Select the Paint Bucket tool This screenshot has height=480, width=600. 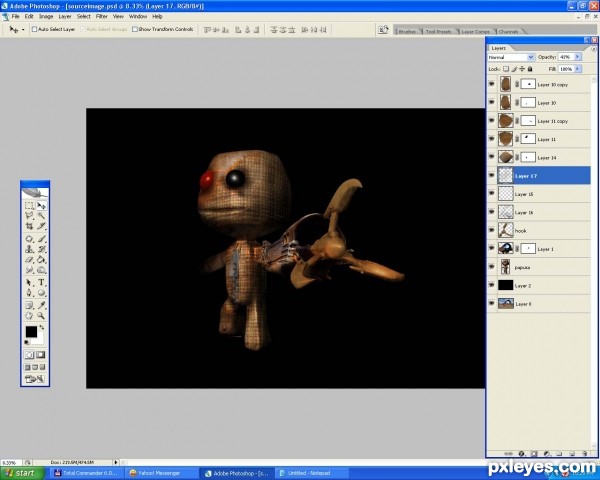tap(41, 260)
